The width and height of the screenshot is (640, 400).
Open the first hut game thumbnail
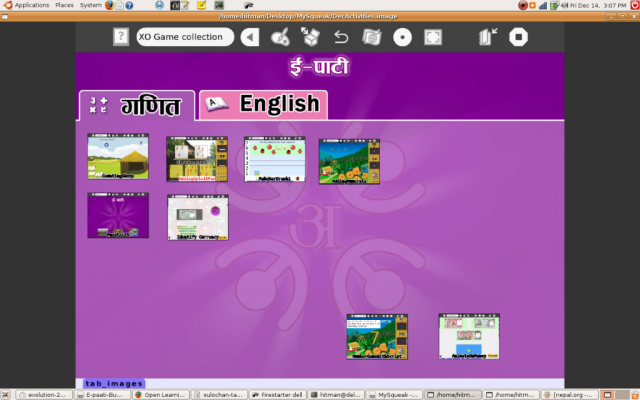click(x=118, y=159)
